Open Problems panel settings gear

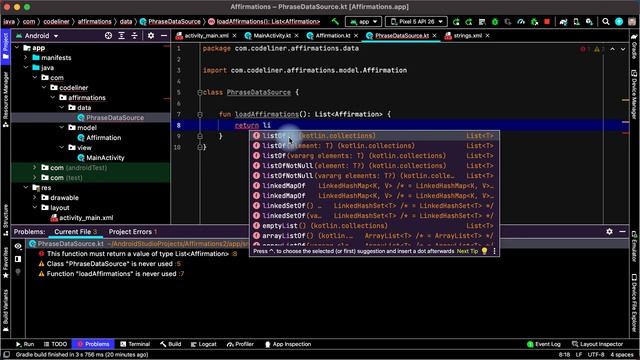[x=609, y=231]
